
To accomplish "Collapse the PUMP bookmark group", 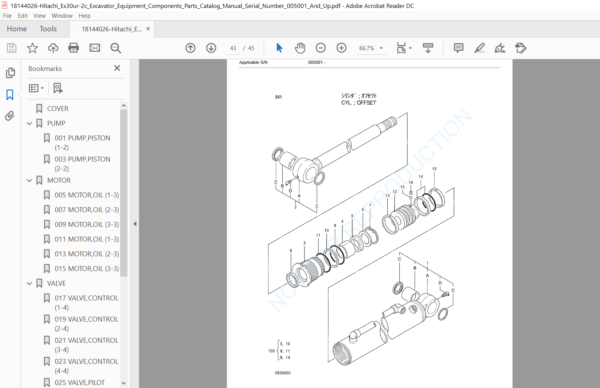I will (x=29, y=123).
